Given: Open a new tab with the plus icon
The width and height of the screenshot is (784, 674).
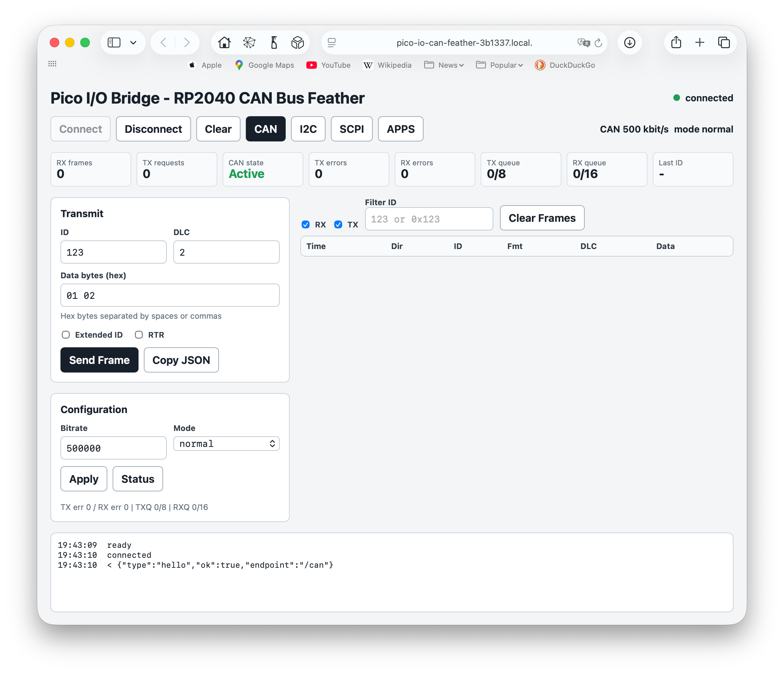Looking at the screenshot, I should tap(700, 42).
